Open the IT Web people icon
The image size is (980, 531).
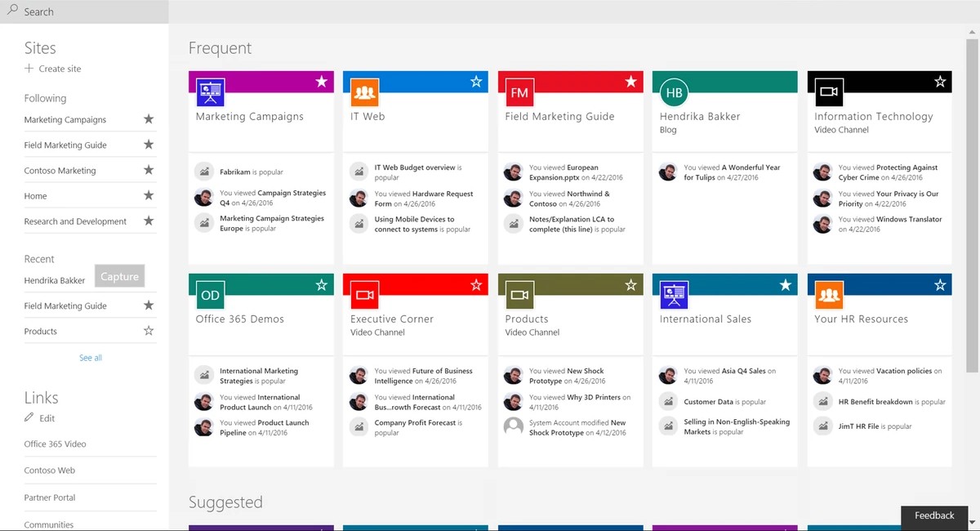point(365,92)
